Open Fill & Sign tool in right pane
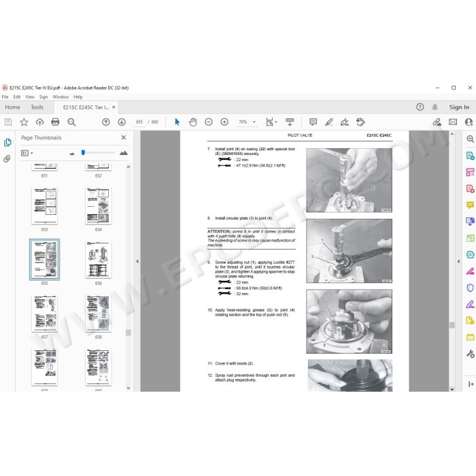The height and width of the screenshot is (476, 476). (x=470, y=271)
